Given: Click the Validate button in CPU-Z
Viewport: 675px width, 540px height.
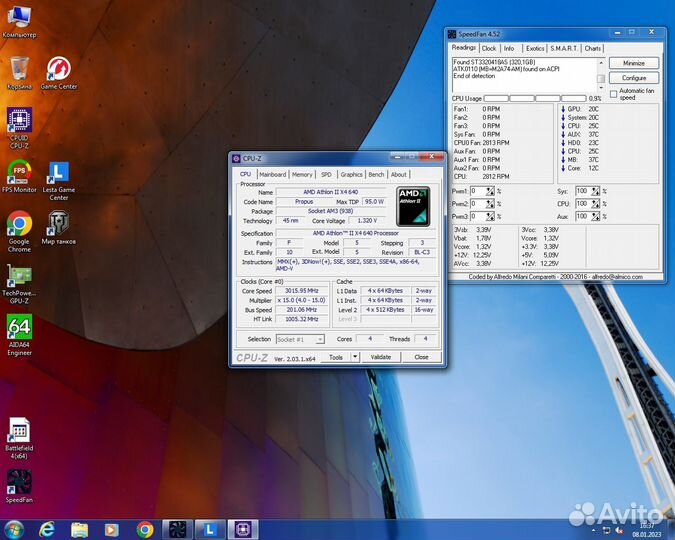Looking at the screenshot, I should tap(381, 357).
